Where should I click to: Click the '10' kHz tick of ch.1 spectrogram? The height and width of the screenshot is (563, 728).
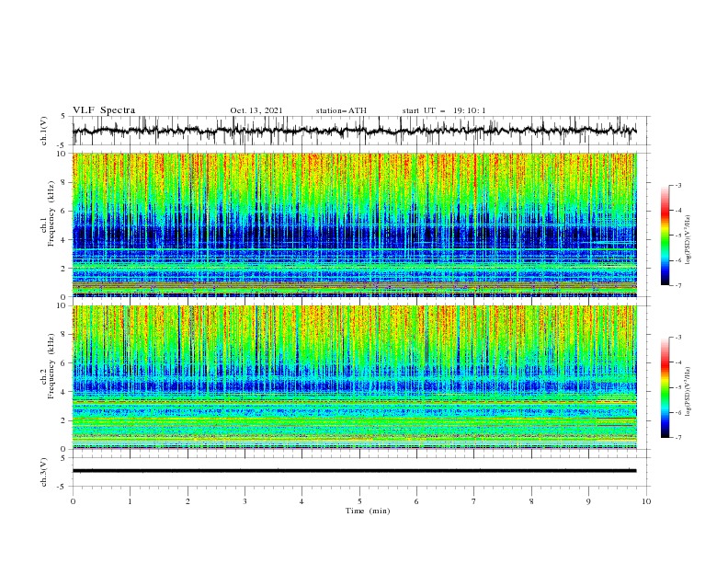click(63, 154)
